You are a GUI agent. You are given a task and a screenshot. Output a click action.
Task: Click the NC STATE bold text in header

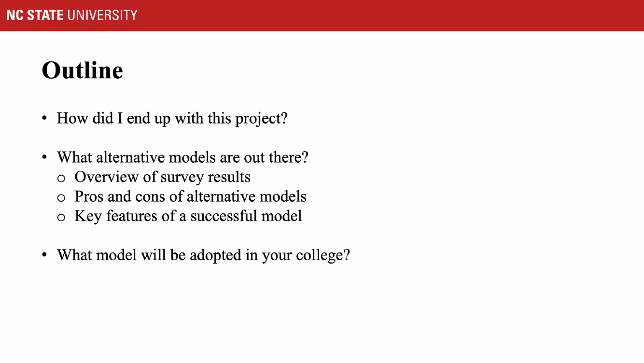click(x=35, y=15)
